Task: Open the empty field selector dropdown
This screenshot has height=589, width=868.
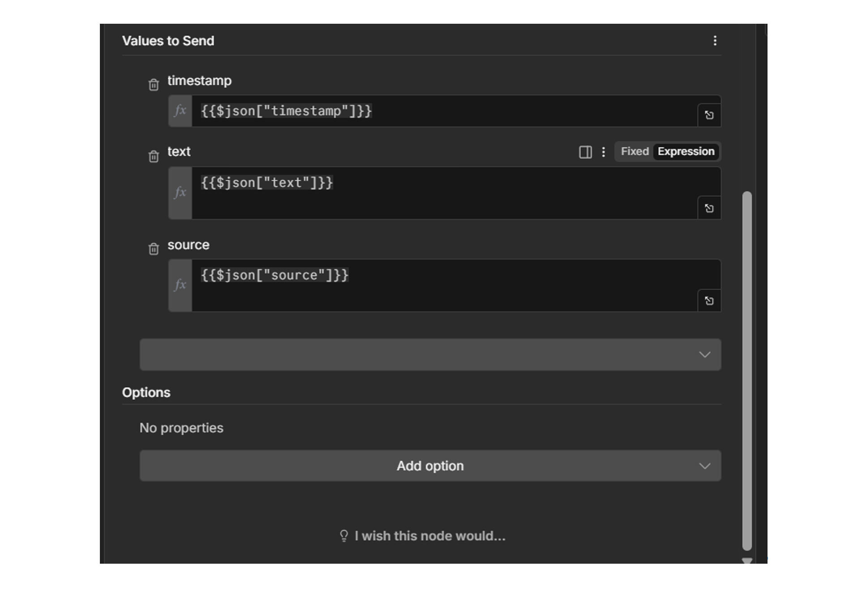Action: coord(430,355)
